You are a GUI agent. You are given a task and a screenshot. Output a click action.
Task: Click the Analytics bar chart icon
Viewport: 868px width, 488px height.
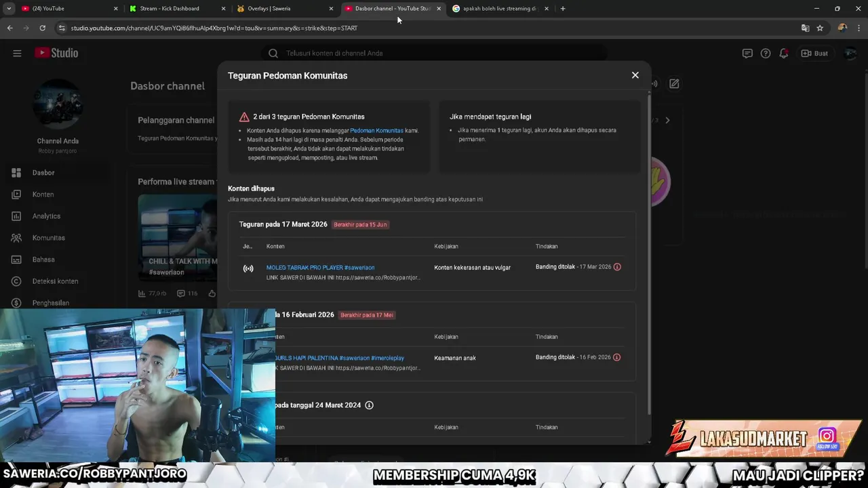(x=17, y=216)
